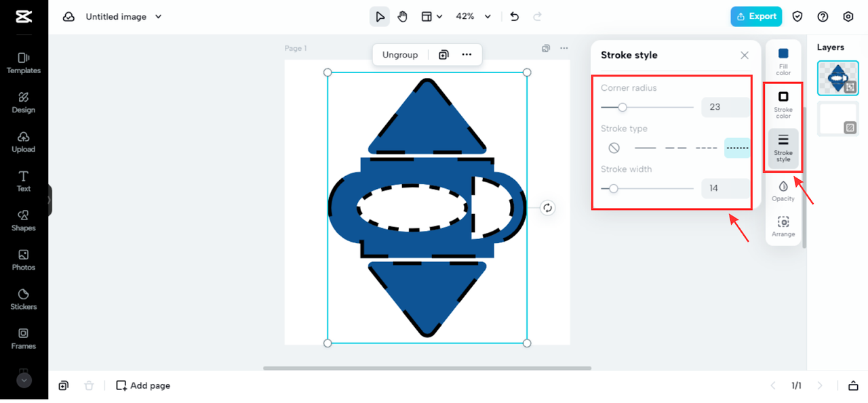
Task: Click the bottom-right selection handle
Action: pos(527,343)
